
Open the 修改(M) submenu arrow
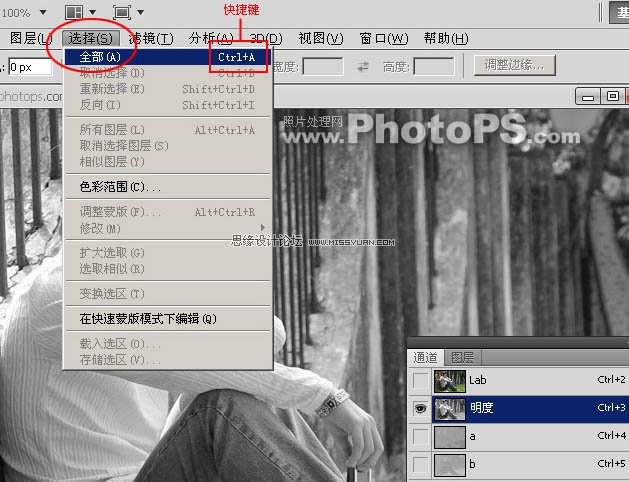point(263,227)
